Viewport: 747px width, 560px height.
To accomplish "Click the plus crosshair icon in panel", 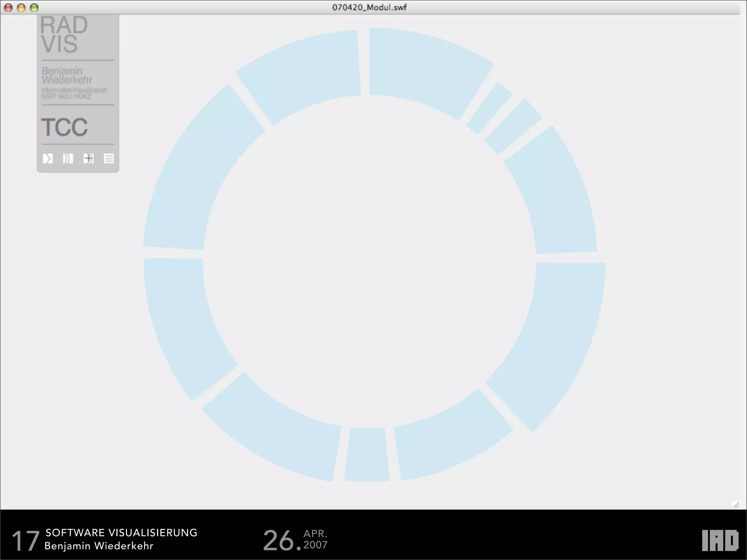I will click(89, 158).
